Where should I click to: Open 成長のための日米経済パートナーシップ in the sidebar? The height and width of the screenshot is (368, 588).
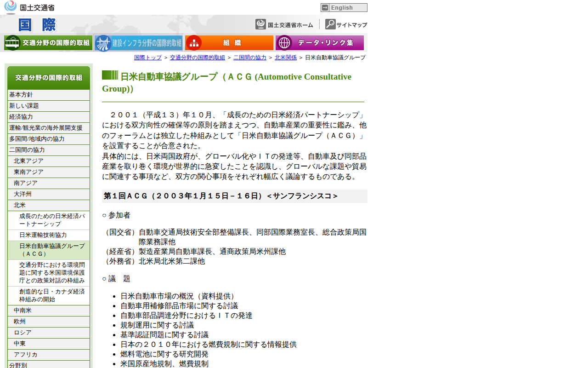pyautogui.click(x=49, y=220)
